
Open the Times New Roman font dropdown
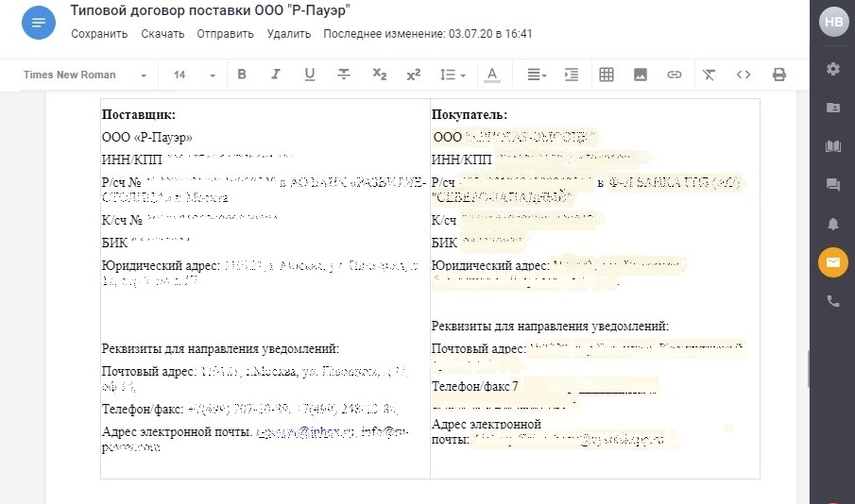click(85, 75)
